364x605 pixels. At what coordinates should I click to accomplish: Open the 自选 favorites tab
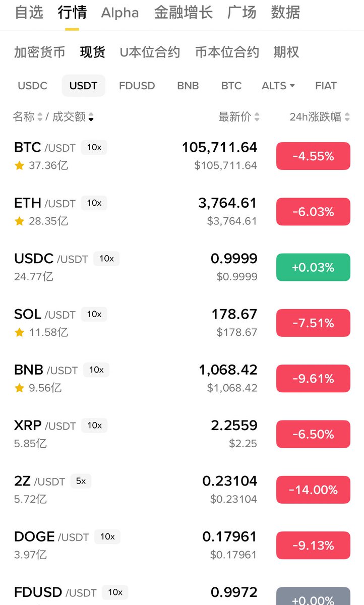[29, 13]
